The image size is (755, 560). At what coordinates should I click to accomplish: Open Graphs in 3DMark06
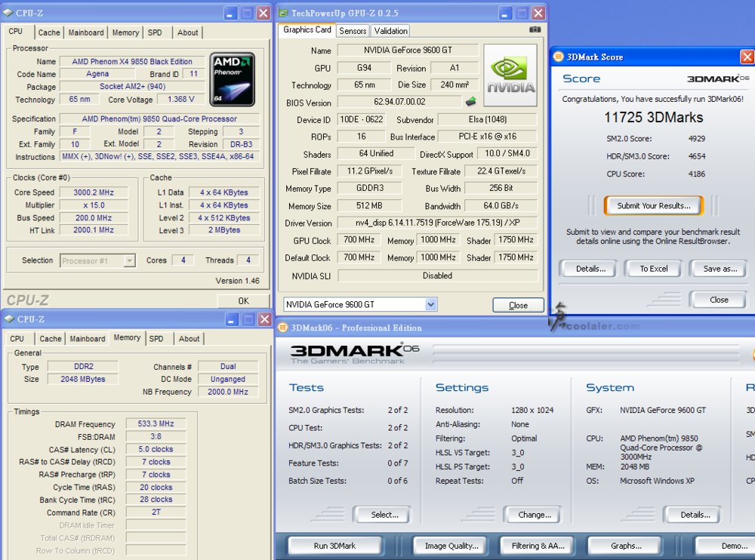click(x=626, y=546)
